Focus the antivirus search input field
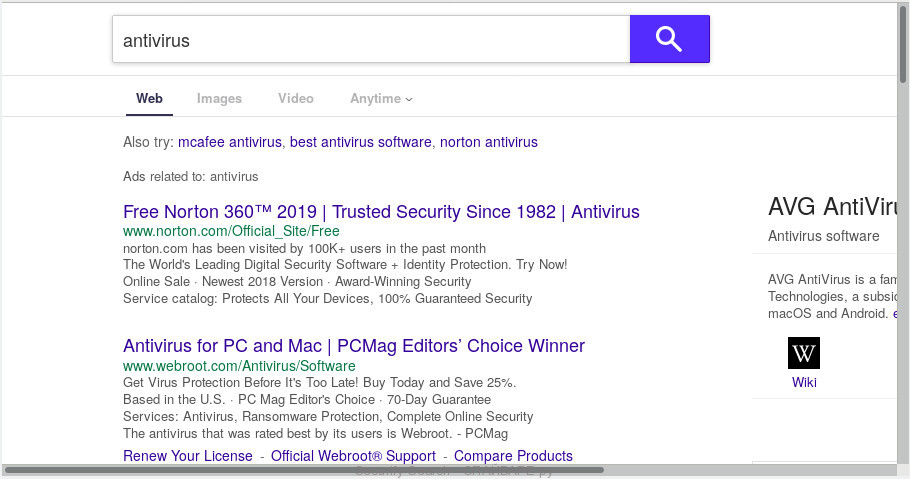 (x=371, y=39)
